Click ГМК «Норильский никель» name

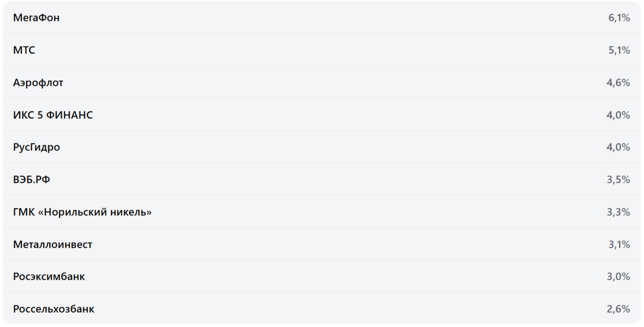pyautogui.click(x=82, y=212)
